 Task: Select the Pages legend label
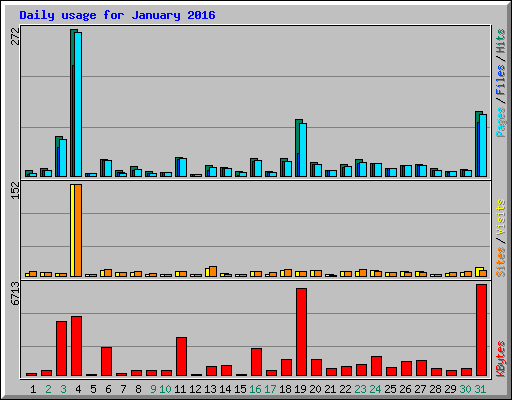[x=500, y=122]
